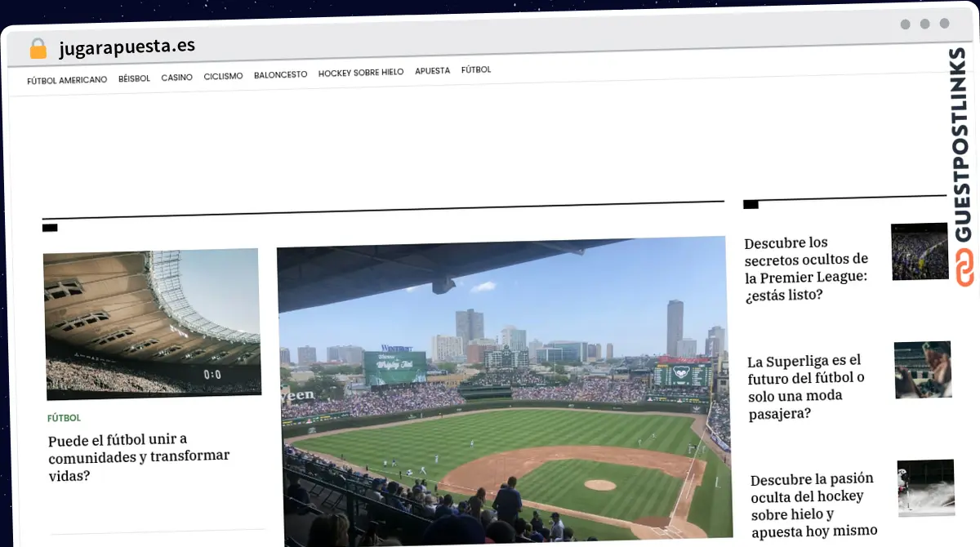Open the Apuesta menu item
This screenshot has width=980, height=547.
click(432, 71)
